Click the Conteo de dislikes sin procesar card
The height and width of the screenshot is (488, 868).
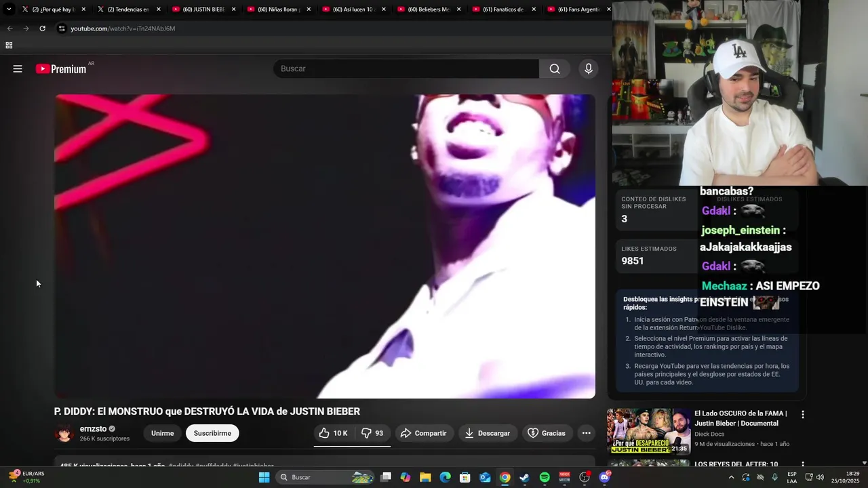click(x=656, y=210)
